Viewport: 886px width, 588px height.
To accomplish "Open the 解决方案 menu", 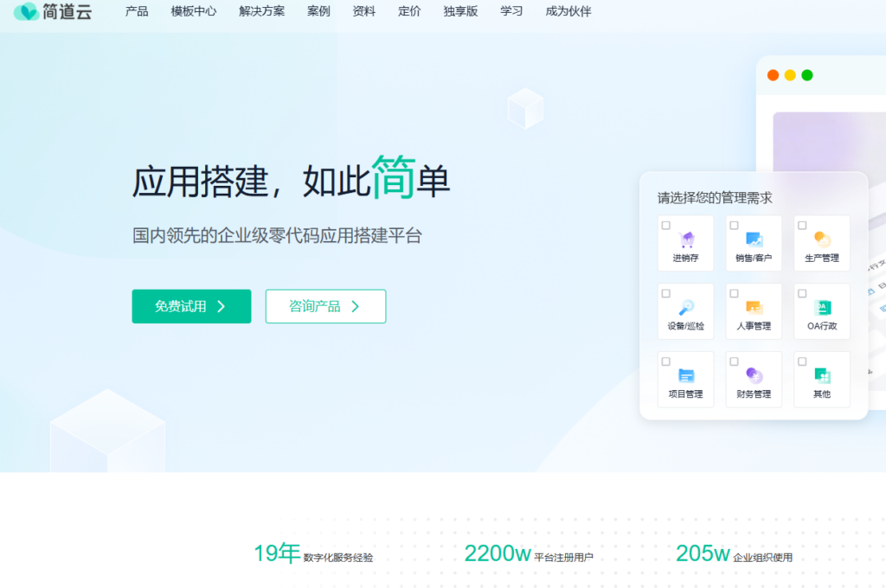I will tap(260, 12).
